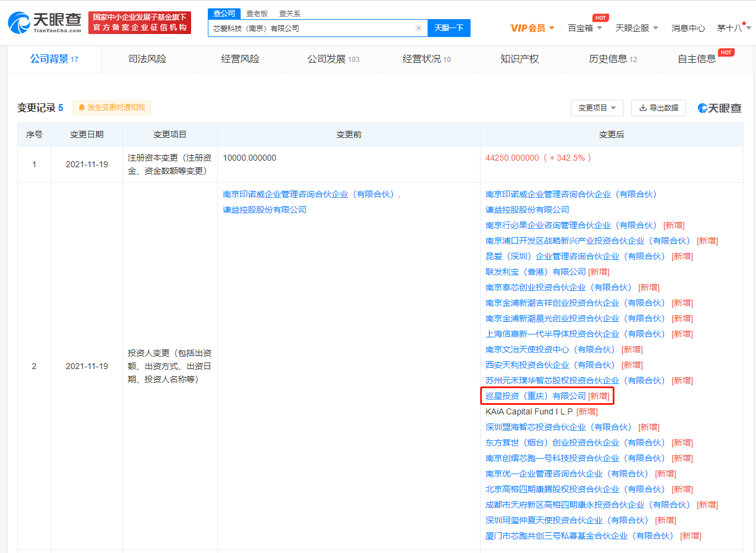Image resolution: width=756 pixels, height=553 pixels.
Task: Switch to the 经营风险 tab
Action: point(240,59)
